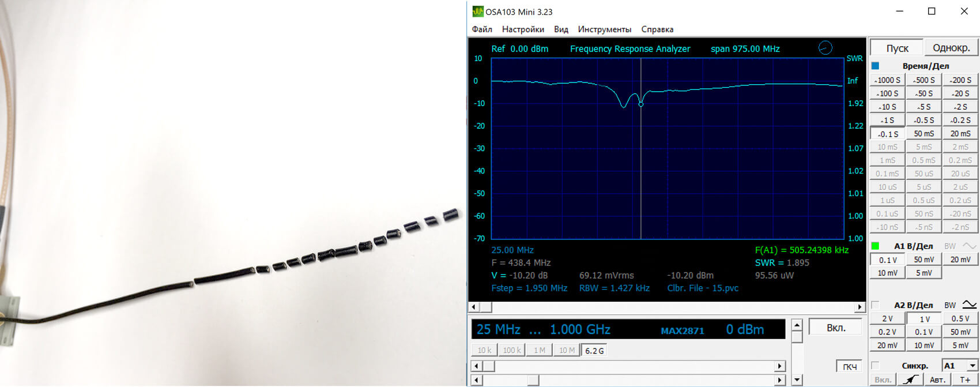Set A2 scale to 0.5 V
Viewport: 980px width, 387px height.
pyautogui.click(x=960, y=319)
